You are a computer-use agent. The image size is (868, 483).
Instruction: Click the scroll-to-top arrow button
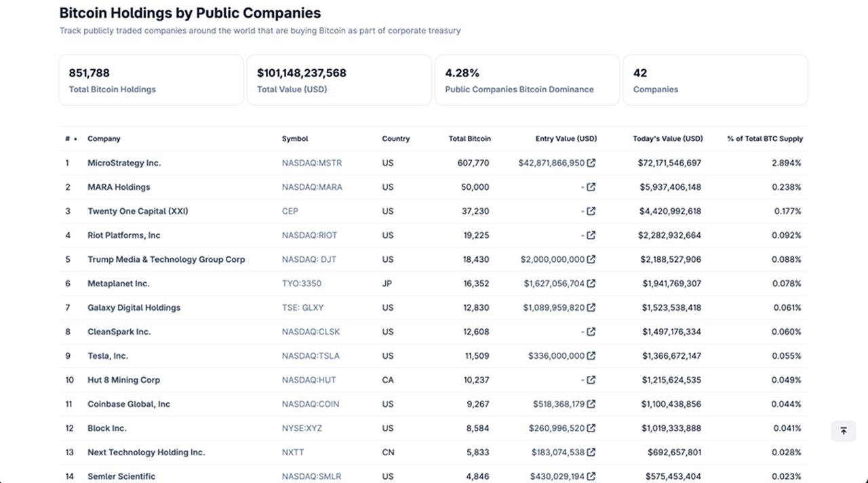coord(844,431)
